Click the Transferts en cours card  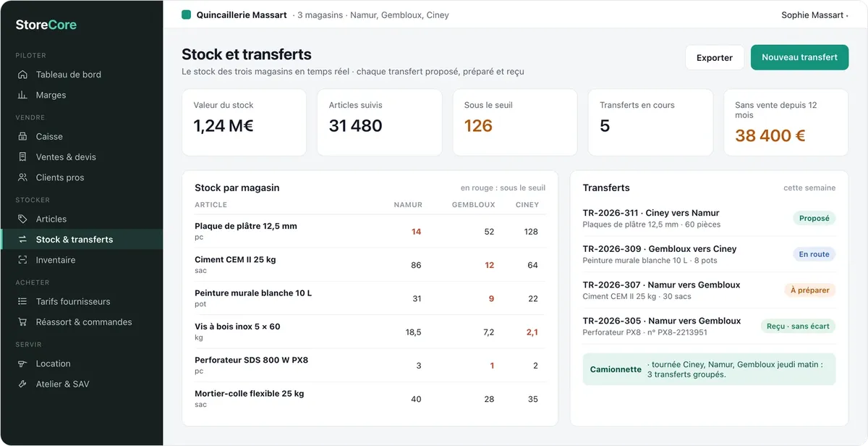click(650, 122)
